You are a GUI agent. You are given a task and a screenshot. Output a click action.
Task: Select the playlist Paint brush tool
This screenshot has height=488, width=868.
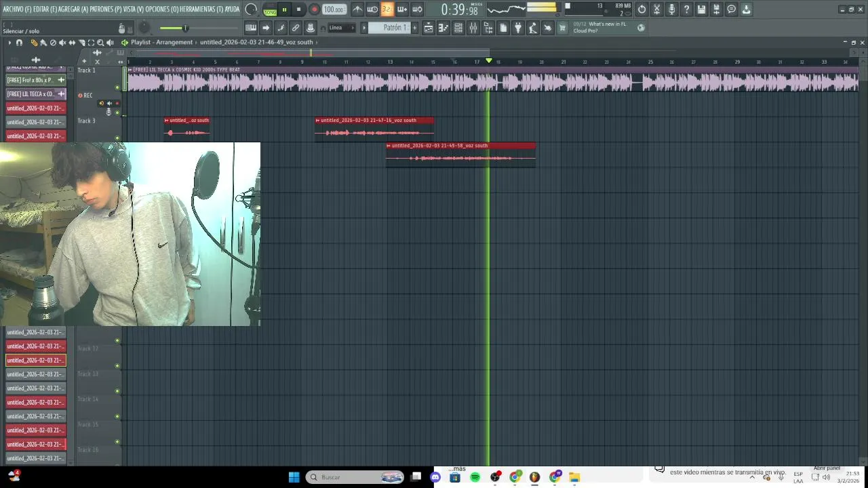coord(43,43)
